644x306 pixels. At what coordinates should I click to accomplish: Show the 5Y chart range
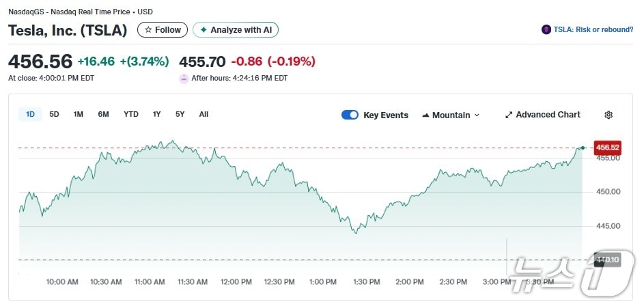coord(180,114)
